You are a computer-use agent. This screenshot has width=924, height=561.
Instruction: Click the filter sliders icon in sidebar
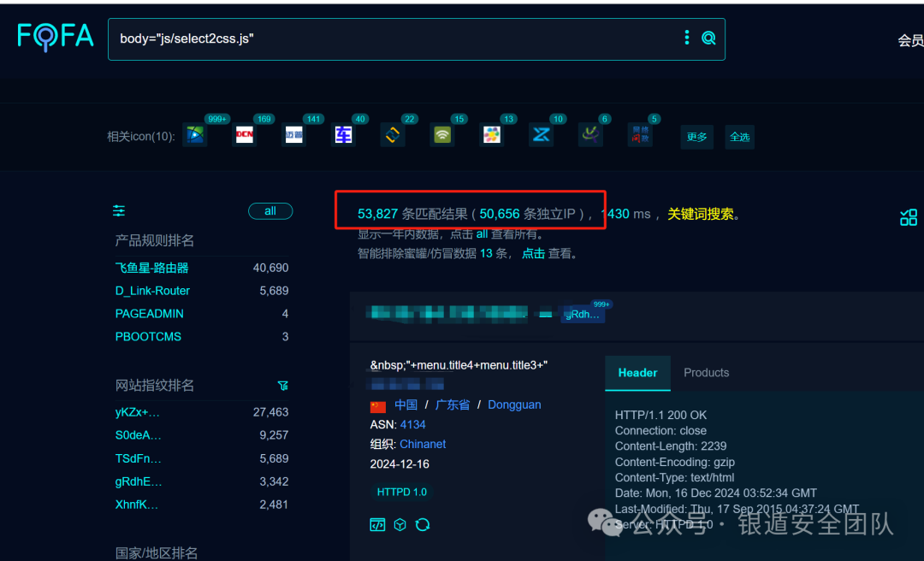119,211
